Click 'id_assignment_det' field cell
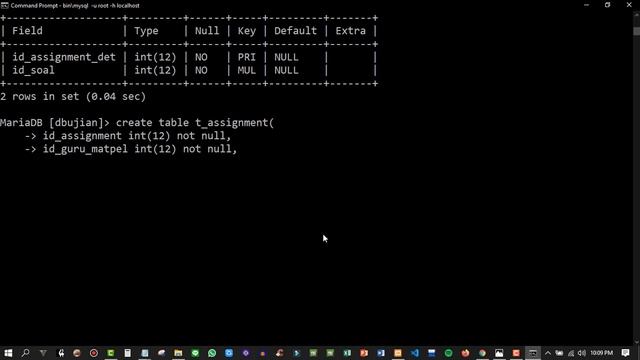The image size is (640, 360). click(64, 57)
